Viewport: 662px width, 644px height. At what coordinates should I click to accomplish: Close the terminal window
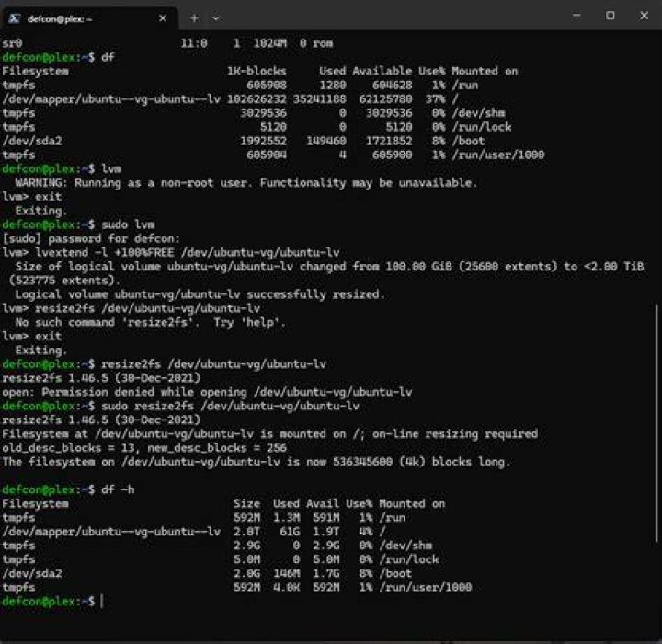click(644, 16)
